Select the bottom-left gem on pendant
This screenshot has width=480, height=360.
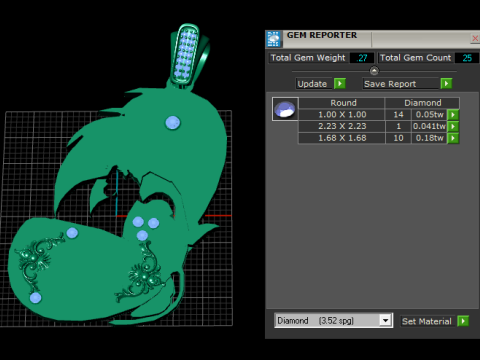click(36, 298)
